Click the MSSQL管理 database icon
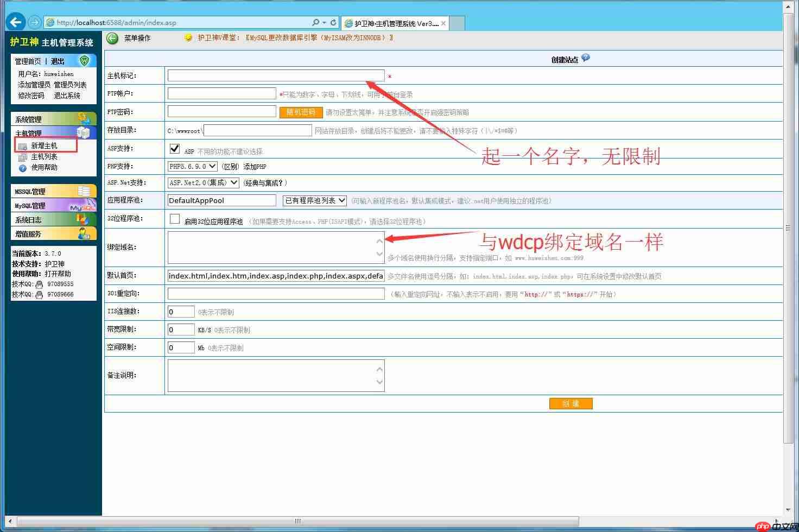The width and height of the screenshot is (799, 532). pyautogui.click(x=85, y=191)
